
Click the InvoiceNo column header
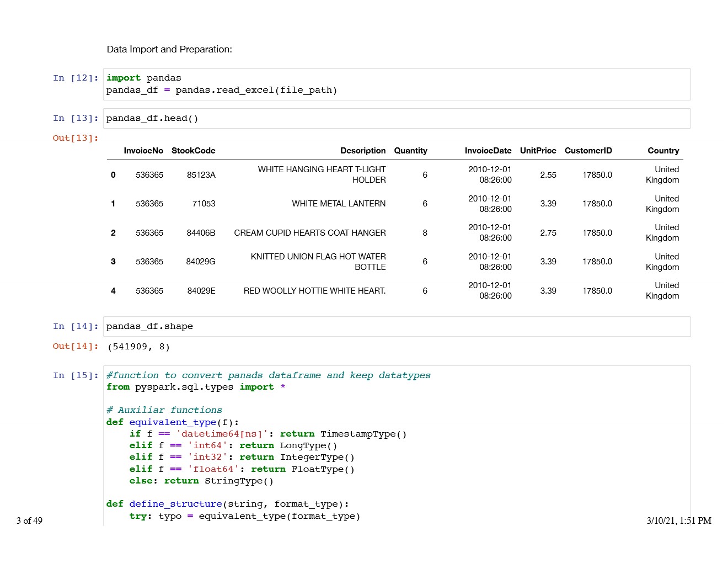click(x=143, y=151)
